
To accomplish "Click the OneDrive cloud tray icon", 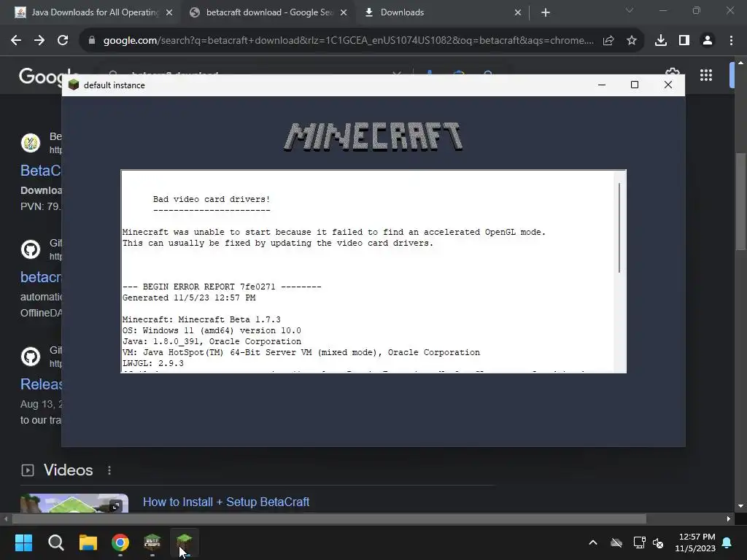I will [616, 542].
